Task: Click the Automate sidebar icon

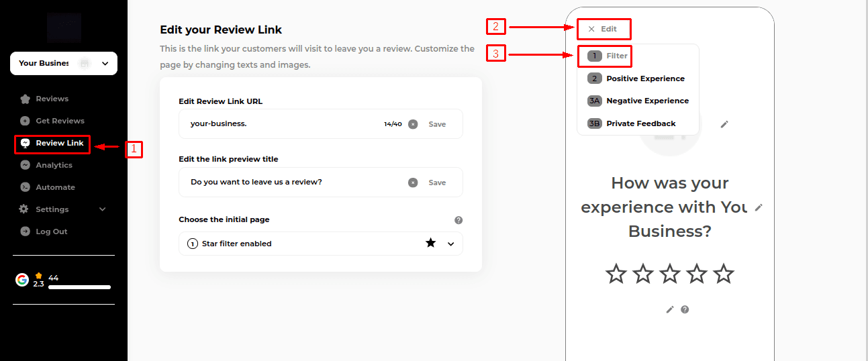Action: click(x=25, y=187)
